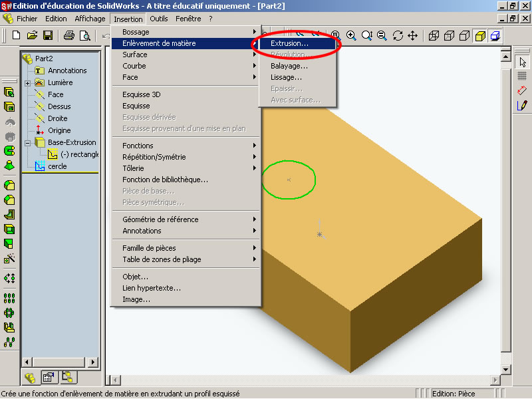Screen dimensions: 532x399
Task: Toggle the Grid display button
Action: [x=522, y=76]
